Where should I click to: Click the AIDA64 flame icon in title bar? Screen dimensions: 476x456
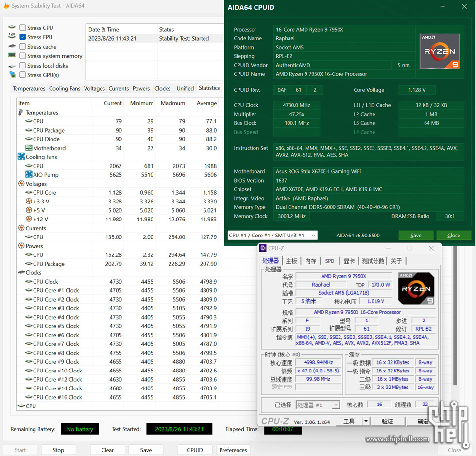click(x=6, y=6)
